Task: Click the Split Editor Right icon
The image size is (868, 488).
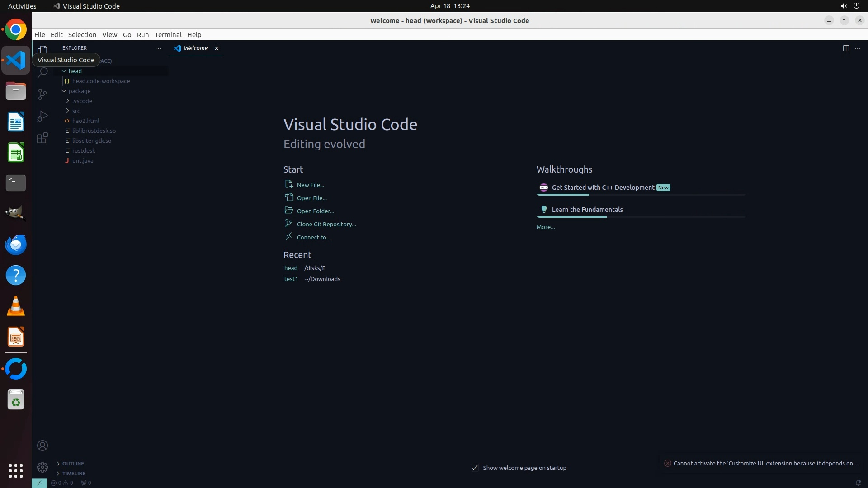Action: coord(845,48)
